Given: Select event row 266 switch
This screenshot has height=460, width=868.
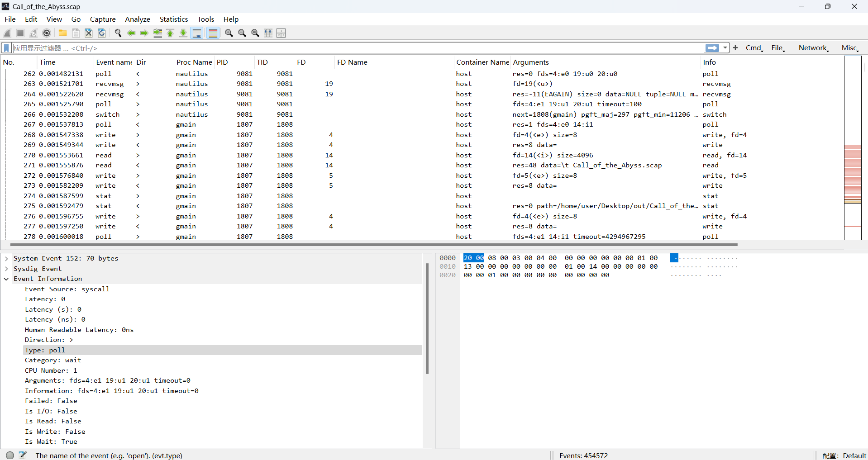Looking at the screenshot, I should [421, 114].
